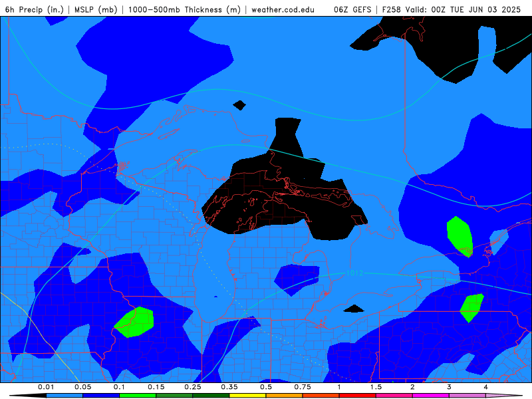The height and width of the screenshot is (399, 532).
Task: Click the '0.35' legend value
Action: click(x=229, y=387)
